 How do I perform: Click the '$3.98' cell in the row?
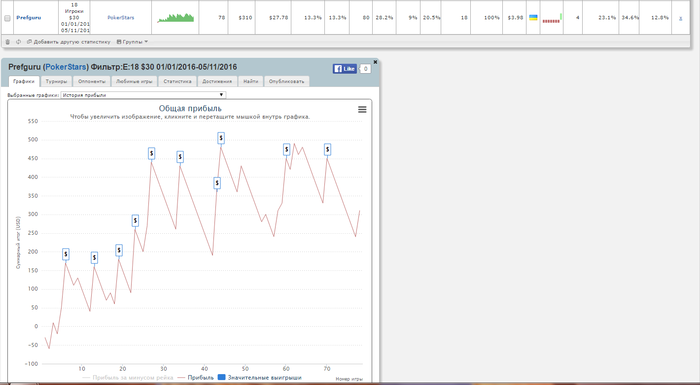515,18
